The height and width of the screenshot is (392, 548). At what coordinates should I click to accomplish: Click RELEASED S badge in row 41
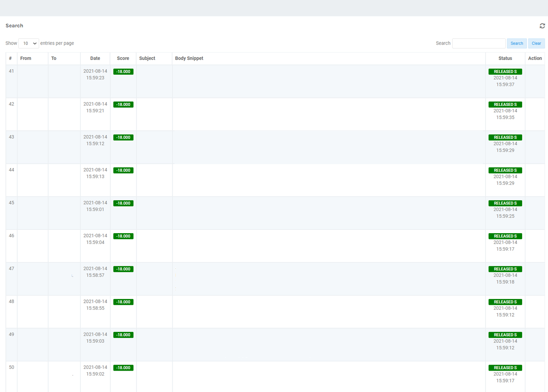point(505,72)
